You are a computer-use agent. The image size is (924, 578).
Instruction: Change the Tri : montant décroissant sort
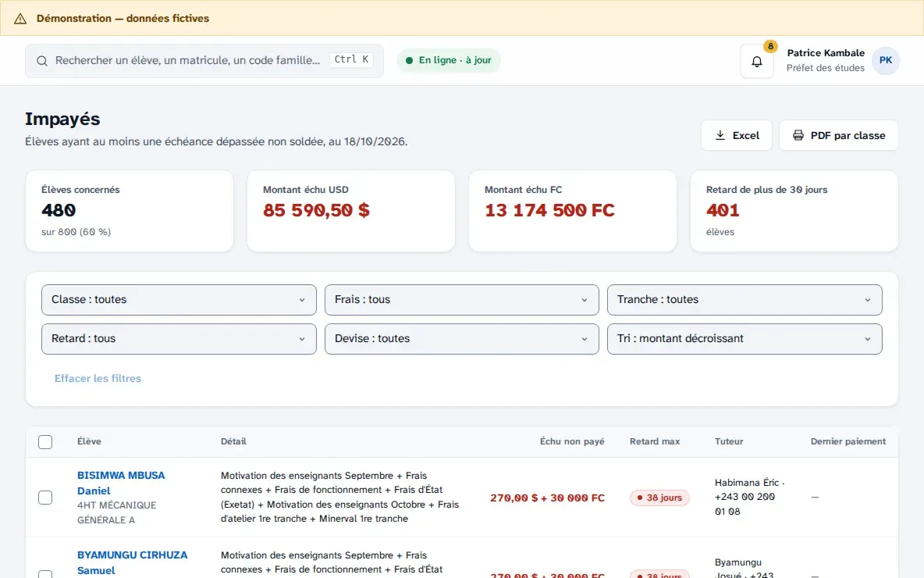coord(745,338)
